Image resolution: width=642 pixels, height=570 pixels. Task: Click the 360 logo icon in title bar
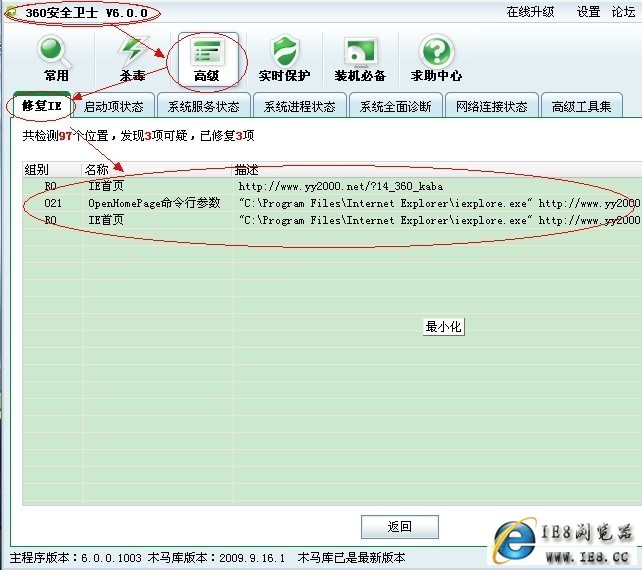(x=11, y=12)
